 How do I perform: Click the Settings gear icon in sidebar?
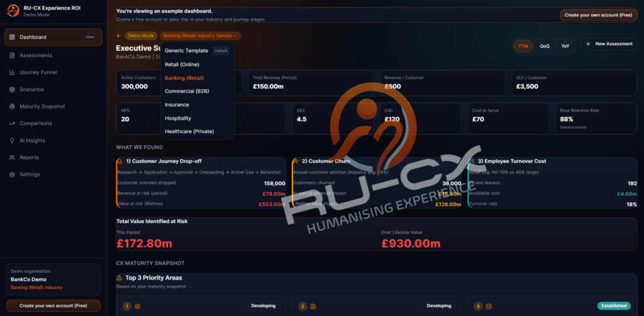[13, 175]
